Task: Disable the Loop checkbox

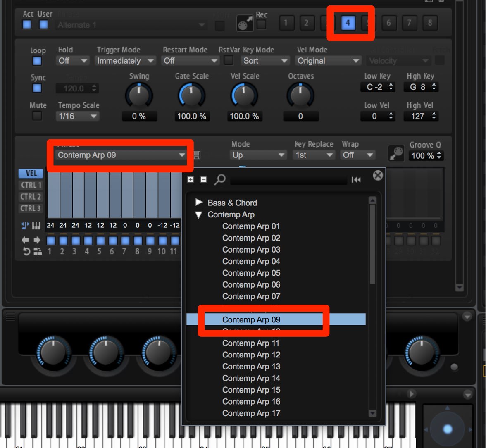Action: click(x=37, y=61)
